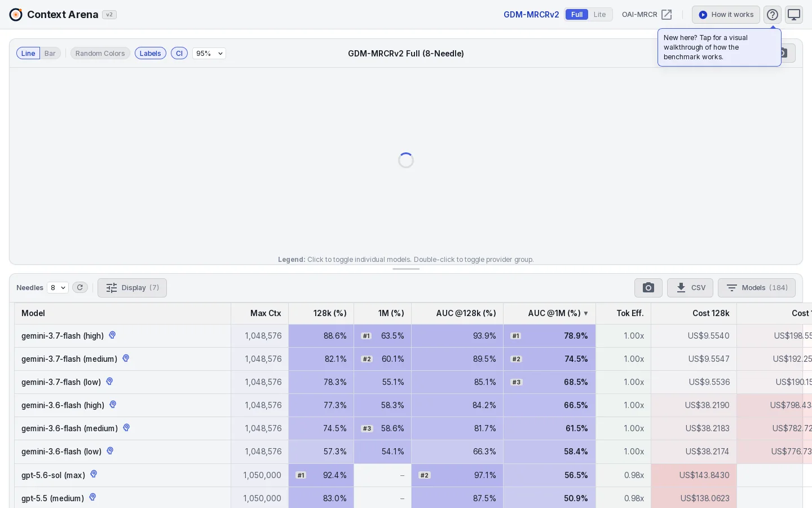This screenshot has width=812, height=508.
Task: Toggle Random Colors option
Action: pyautogui.click(x=100, y=54)
